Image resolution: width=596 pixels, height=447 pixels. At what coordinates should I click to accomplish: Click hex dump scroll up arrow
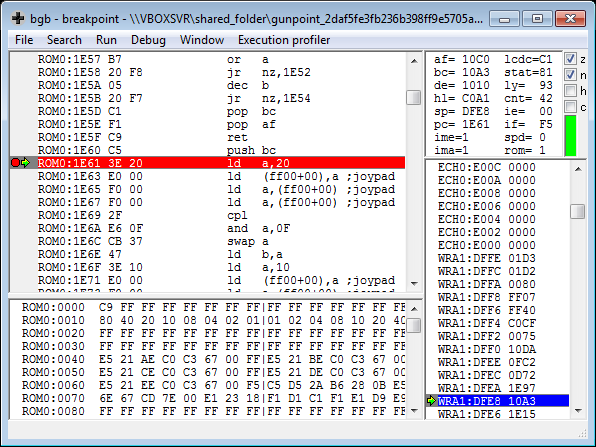click(x=414, y=309)
